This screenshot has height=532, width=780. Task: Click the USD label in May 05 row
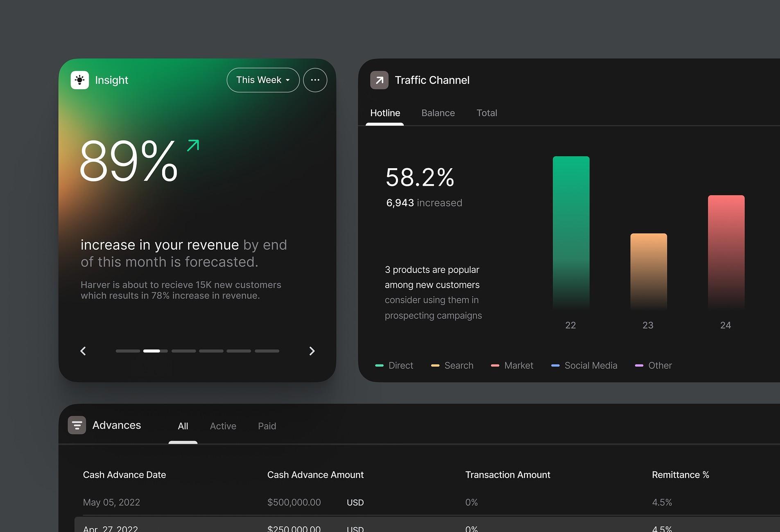[355, 503]
